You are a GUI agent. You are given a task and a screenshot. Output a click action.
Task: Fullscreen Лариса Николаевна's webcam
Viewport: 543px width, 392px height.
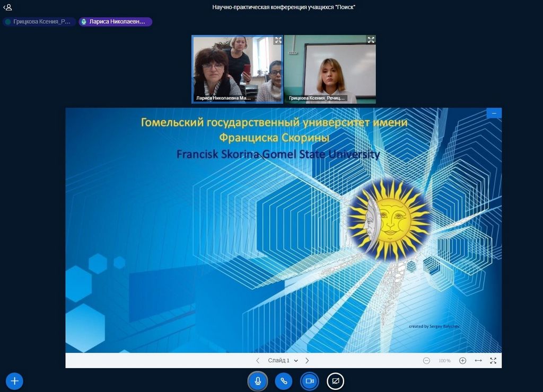pos(278,40)
